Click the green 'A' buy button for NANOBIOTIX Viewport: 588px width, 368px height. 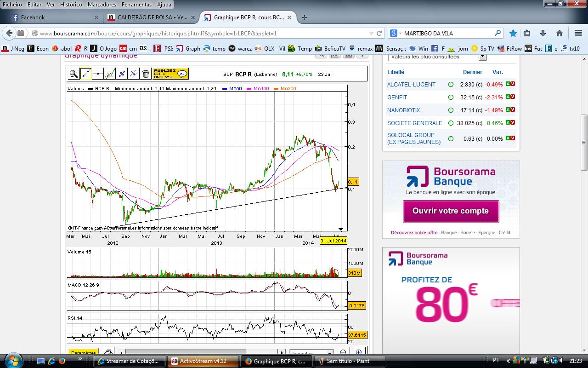tap(508, 110)
